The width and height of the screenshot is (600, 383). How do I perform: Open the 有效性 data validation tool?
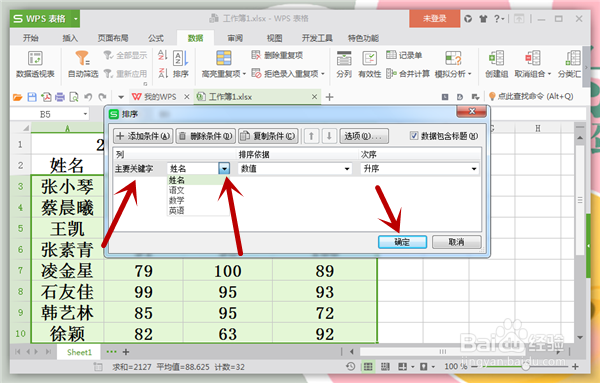[369, 64]
